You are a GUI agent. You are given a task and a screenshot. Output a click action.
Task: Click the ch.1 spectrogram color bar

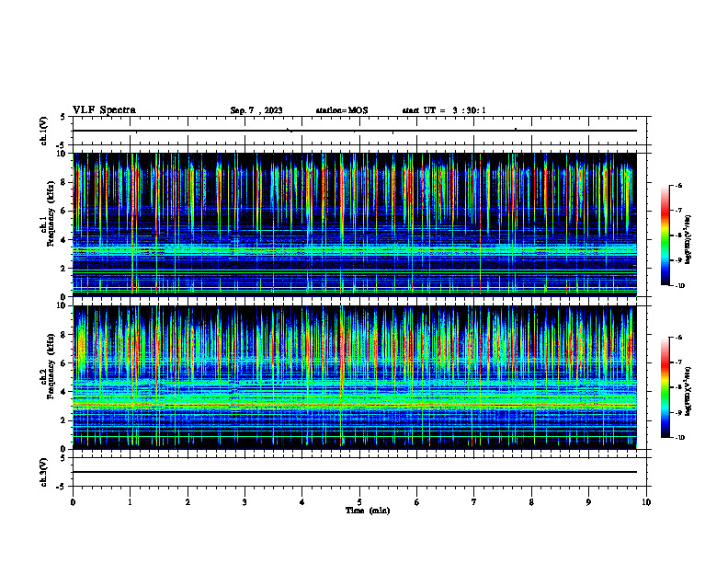click(665, 236)
